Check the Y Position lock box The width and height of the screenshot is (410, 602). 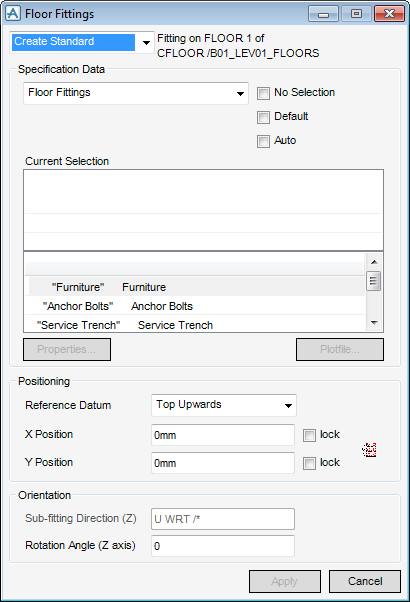(x=309, y=463)
